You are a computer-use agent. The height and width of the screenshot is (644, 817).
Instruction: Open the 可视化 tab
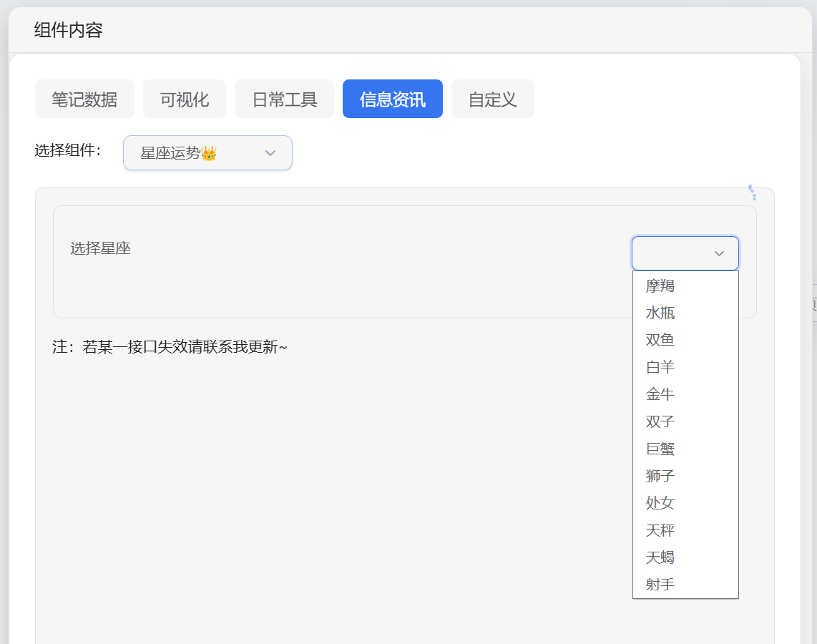coord(185,99)
